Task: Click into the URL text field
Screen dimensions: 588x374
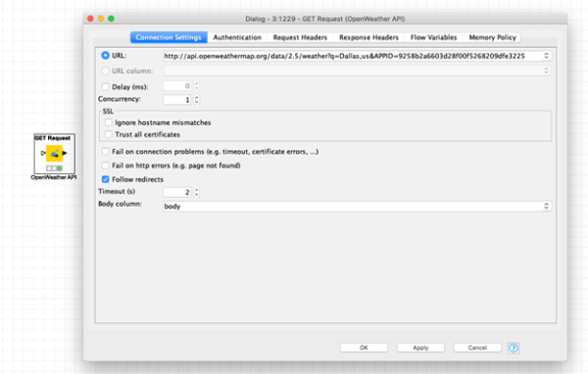Action: coord(353,56)
